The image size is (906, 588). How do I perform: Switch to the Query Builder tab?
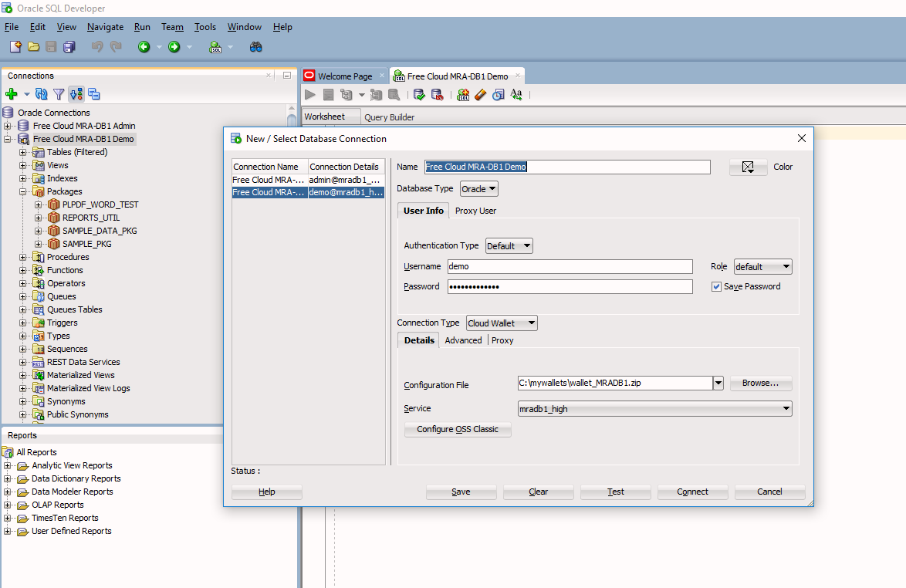[x=389, y=117]
